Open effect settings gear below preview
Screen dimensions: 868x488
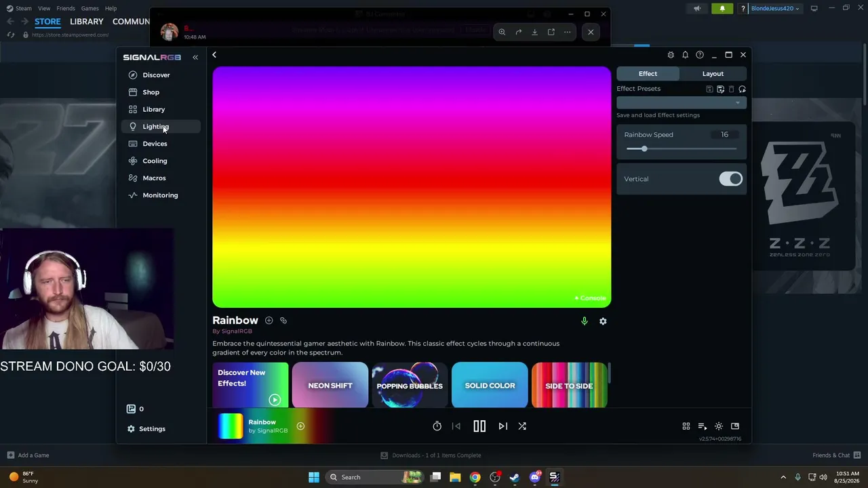(603, 321)
